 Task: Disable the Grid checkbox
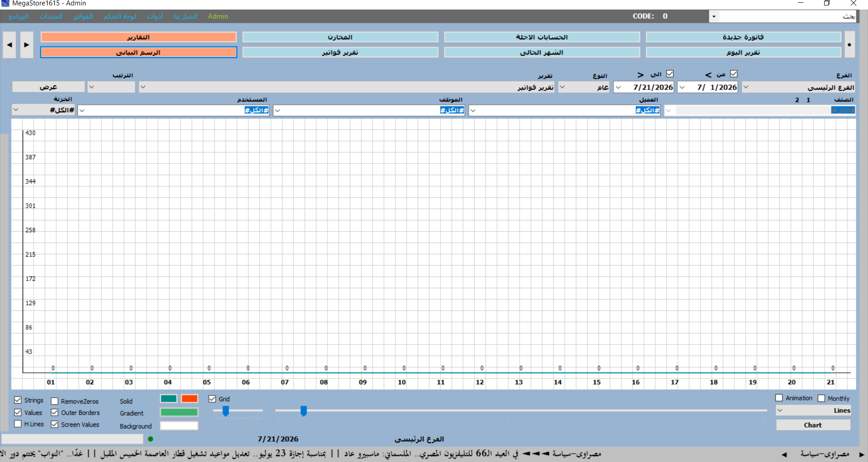pyautogui.click(x=212, y=399)
